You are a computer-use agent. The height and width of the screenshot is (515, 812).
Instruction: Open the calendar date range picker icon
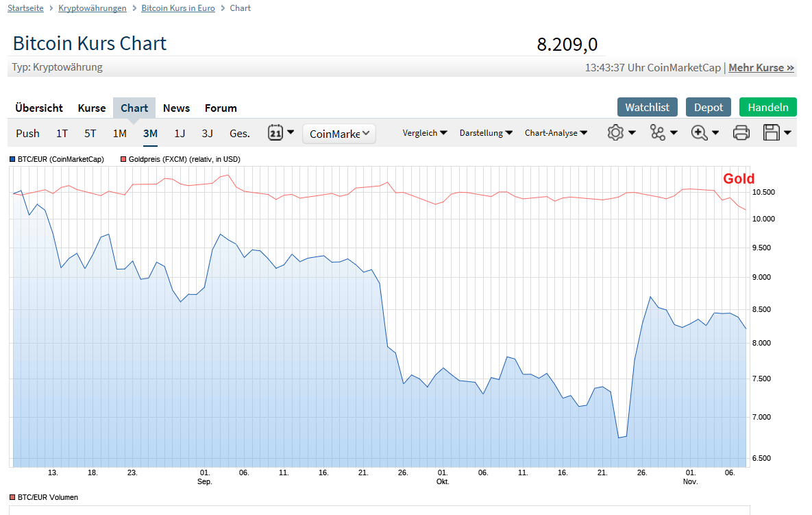275,132
